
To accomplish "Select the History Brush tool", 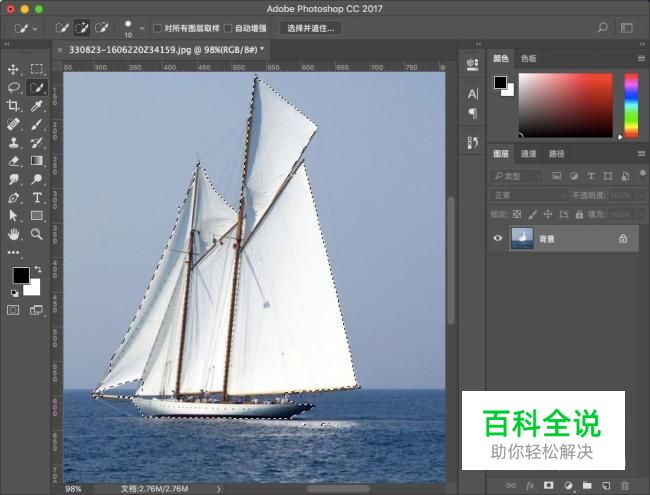I will tap(36, 143).
